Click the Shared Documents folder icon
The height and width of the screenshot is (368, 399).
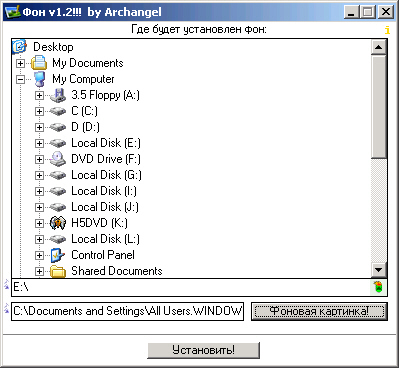point(58,271)
